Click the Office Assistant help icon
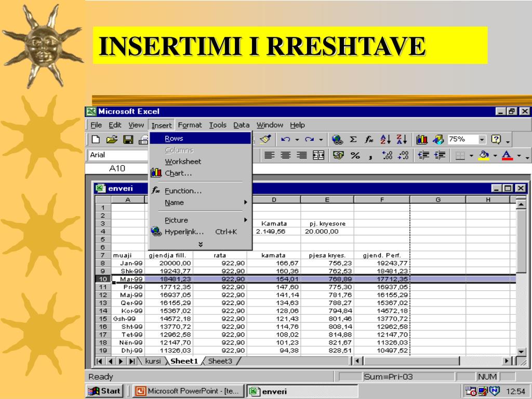Viewport: 532px width, 399px height. (496, 139)
